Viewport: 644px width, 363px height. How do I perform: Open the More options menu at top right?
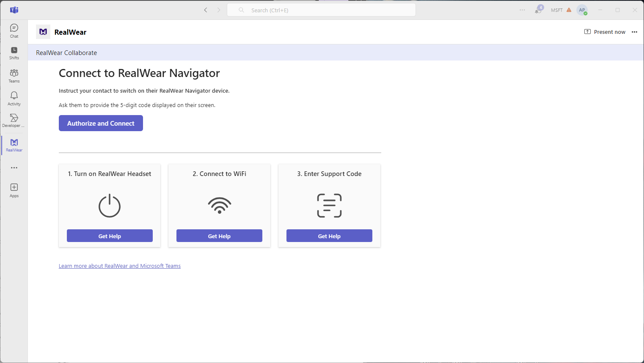point(634,32)
